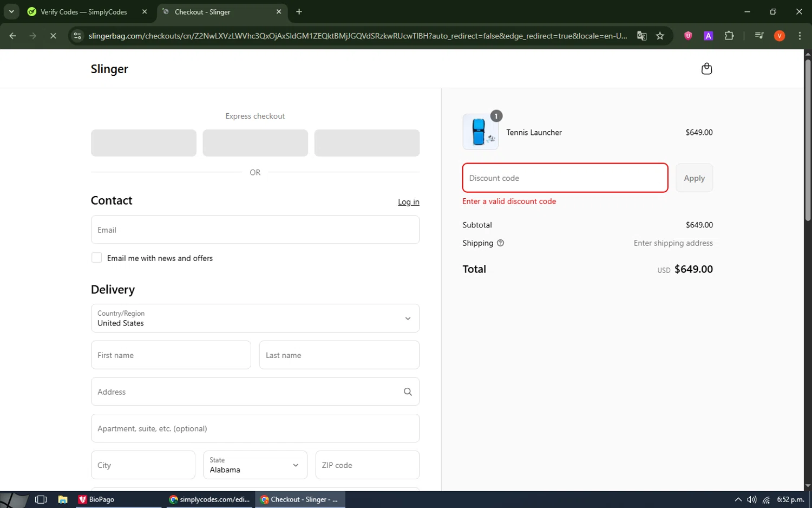The height and width of the screenshot is (508, 812).
Task: Open the Bitwarden shield extension icon
Action: (688, 36)
